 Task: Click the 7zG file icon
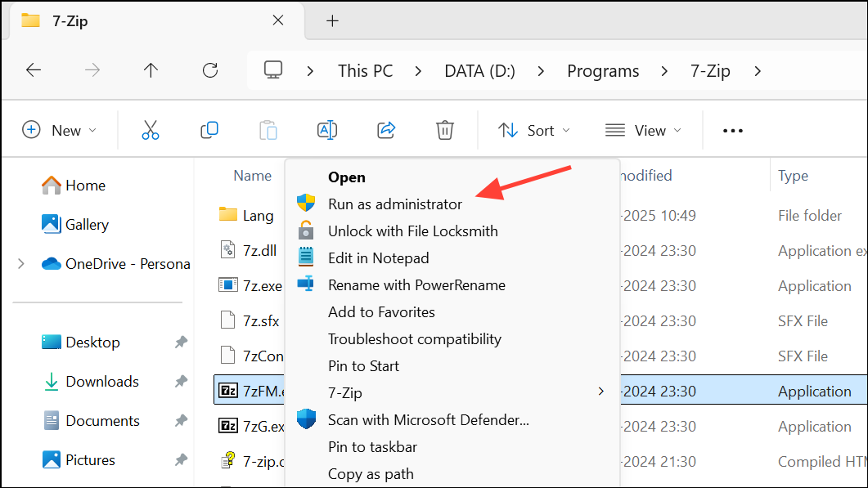click(x=227, y=426)
